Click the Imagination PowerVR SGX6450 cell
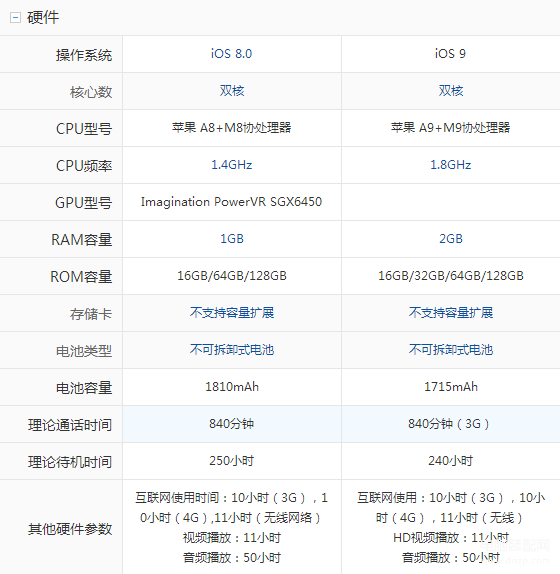Image resolution: width=560 pixels, height=574 pixels. tap(232, 202)
